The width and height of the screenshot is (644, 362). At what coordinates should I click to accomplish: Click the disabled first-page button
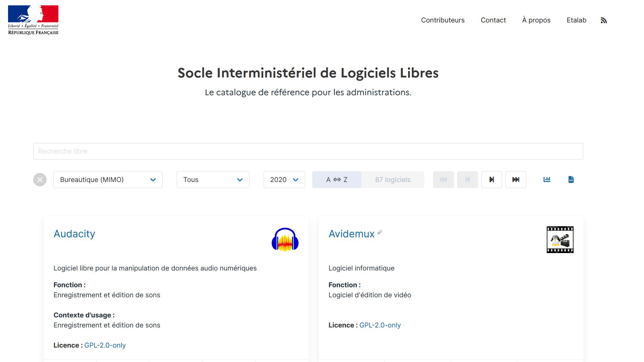443,180
